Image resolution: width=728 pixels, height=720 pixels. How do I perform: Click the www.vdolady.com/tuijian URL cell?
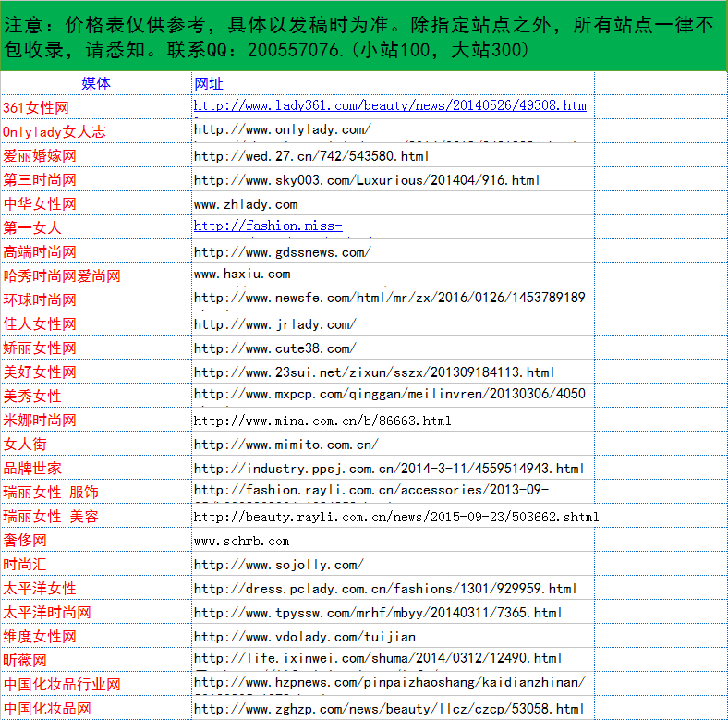[393, 637]
